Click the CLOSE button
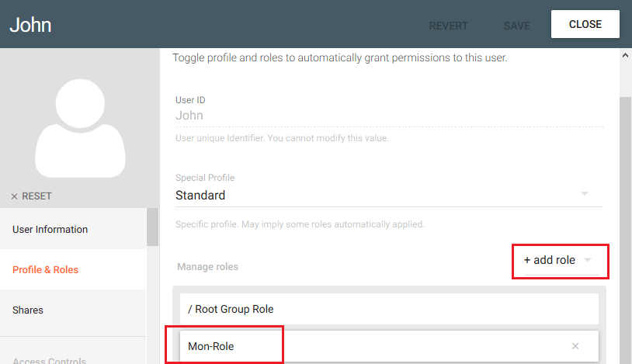632x364 pixels. pos(585,24)
